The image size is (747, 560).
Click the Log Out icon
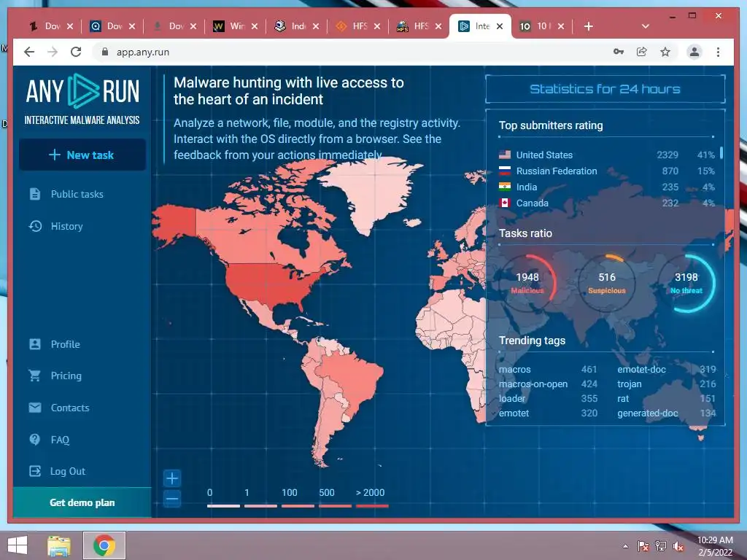(35, 472)
